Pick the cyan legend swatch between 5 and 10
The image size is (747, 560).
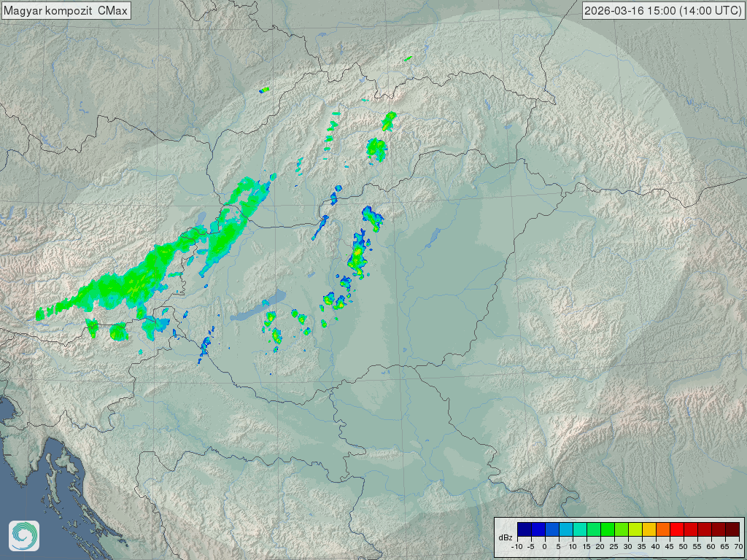pos(565,529)
